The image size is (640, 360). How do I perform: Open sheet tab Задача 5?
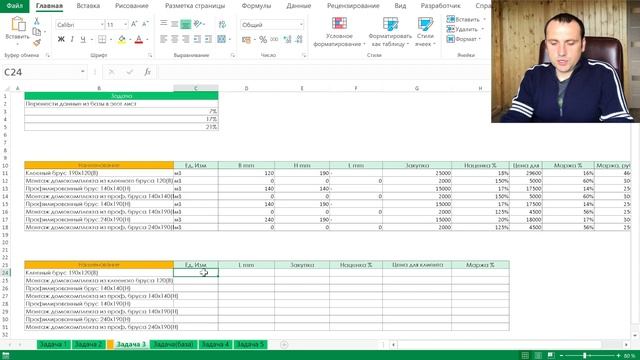coord(250,344)
